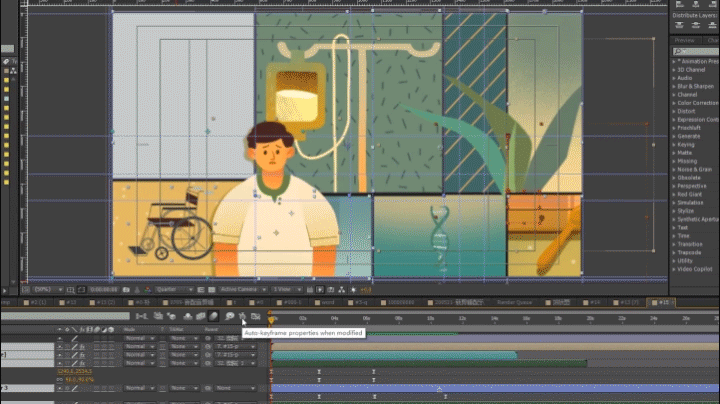Enable Frame Blending for the composition
720x404 pixels.
click(201, 316)
